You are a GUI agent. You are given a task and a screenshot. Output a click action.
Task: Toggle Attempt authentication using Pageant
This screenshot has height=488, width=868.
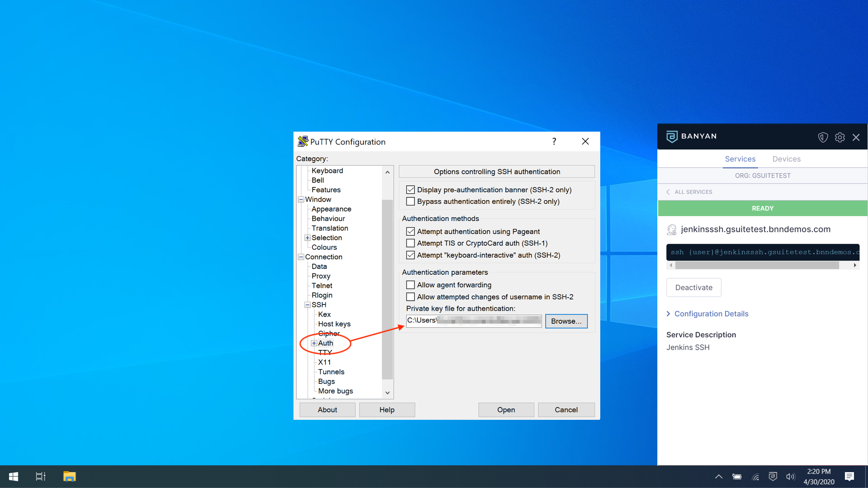point(410,232)
